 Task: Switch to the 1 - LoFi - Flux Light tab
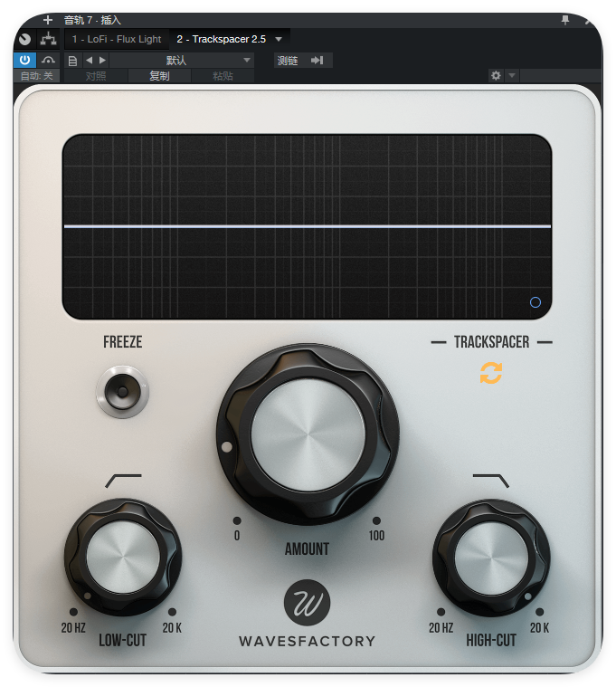(x=117, y=39)
